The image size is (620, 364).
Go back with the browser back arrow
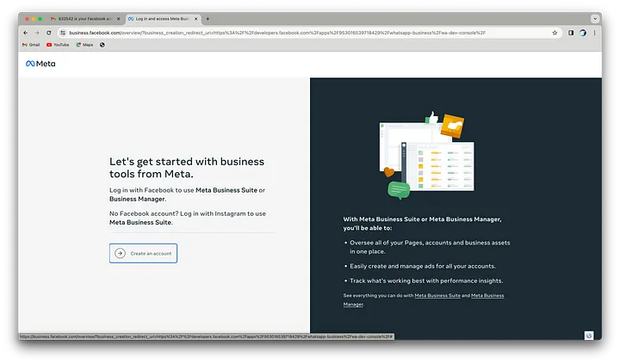click(26, 33)
